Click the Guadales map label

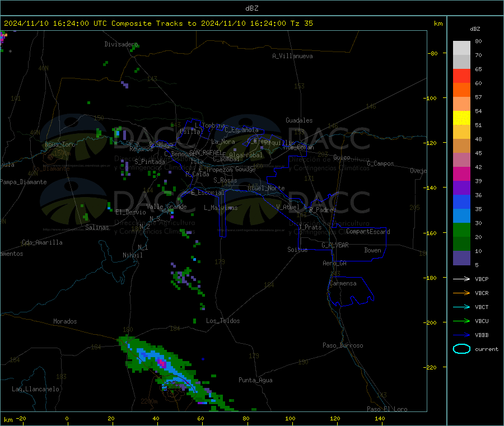[299, 120]
